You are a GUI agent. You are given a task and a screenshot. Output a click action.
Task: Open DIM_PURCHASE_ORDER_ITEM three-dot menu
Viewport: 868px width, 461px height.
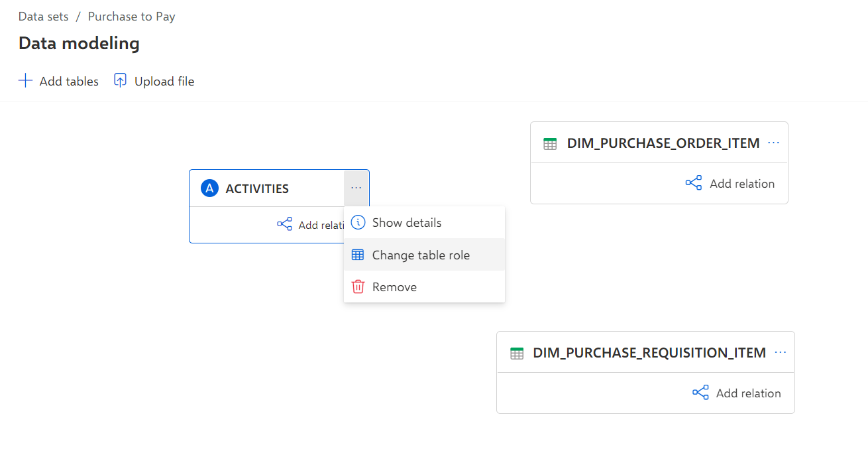tap(773, 143)
